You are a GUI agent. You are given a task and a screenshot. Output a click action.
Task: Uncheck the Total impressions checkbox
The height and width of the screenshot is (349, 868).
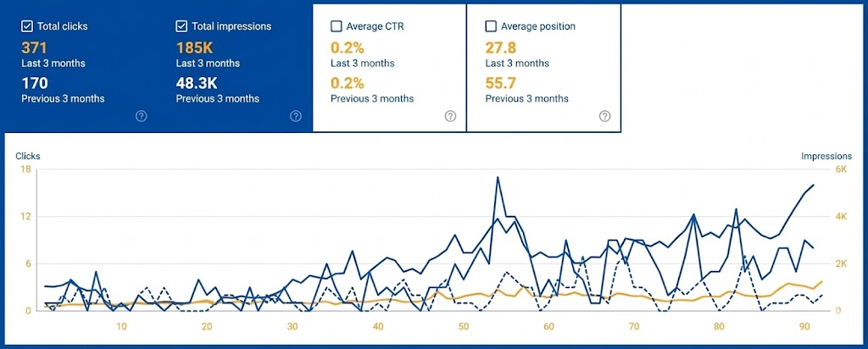coord(182,26)
